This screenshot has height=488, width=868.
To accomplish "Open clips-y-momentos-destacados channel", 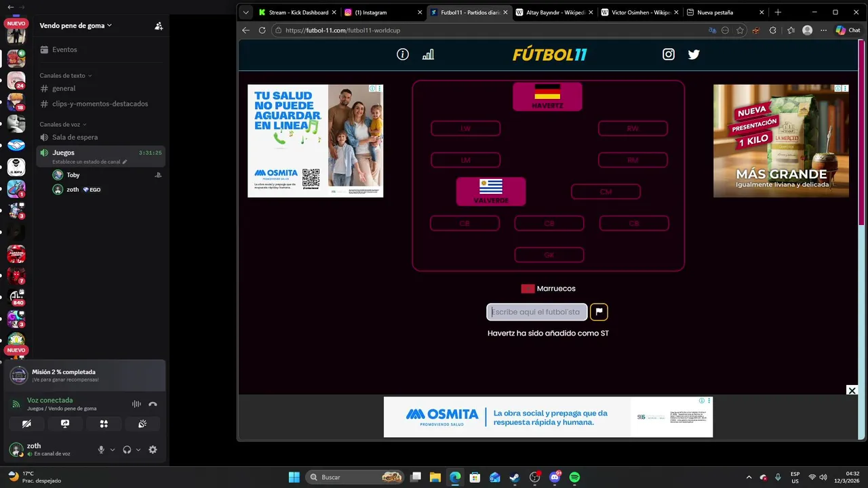I will pyautogui.click(x=101, y=104).
